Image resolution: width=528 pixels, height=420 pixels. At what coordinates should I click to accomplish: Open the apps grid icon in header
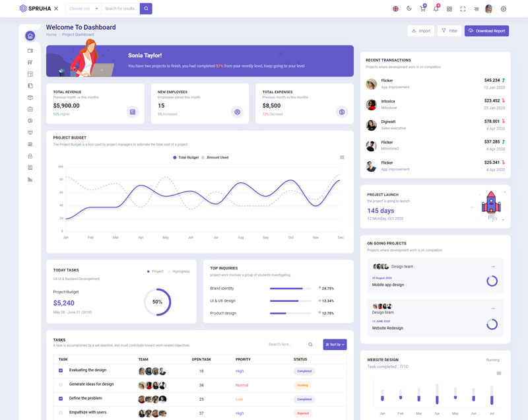pos(449,9)
